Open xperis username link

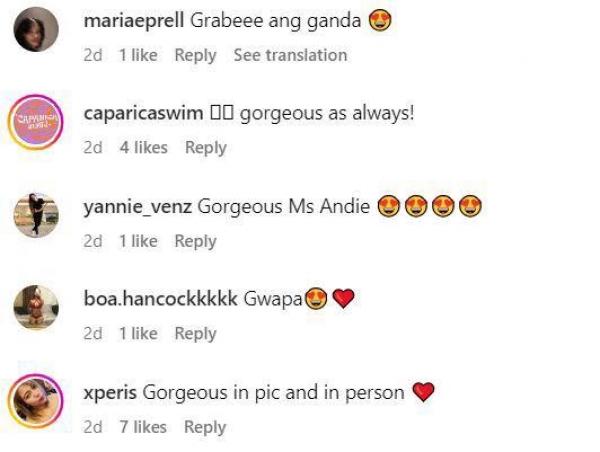click(x=110, y=393)
